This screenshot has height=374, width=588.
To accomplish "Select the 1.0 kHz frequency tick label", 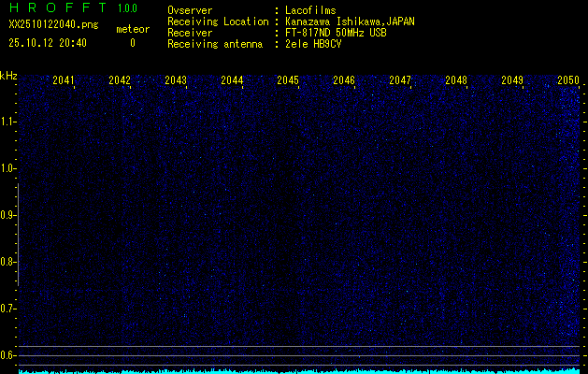I will coord(8,168).
